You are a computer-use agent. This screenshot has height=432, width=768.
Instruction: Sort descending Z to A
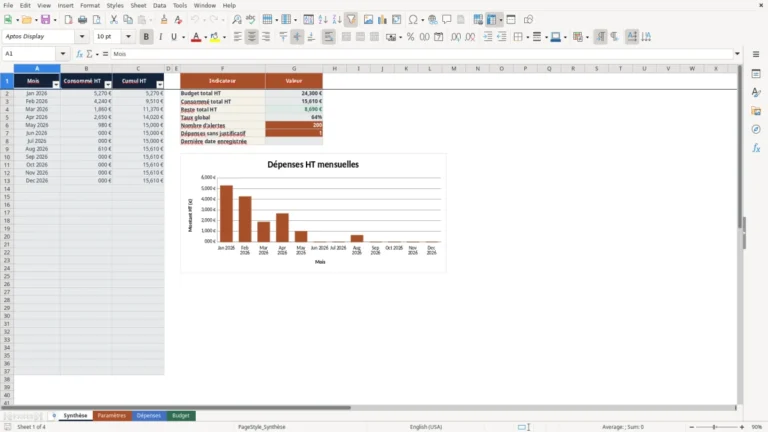[x=337, y=20]
